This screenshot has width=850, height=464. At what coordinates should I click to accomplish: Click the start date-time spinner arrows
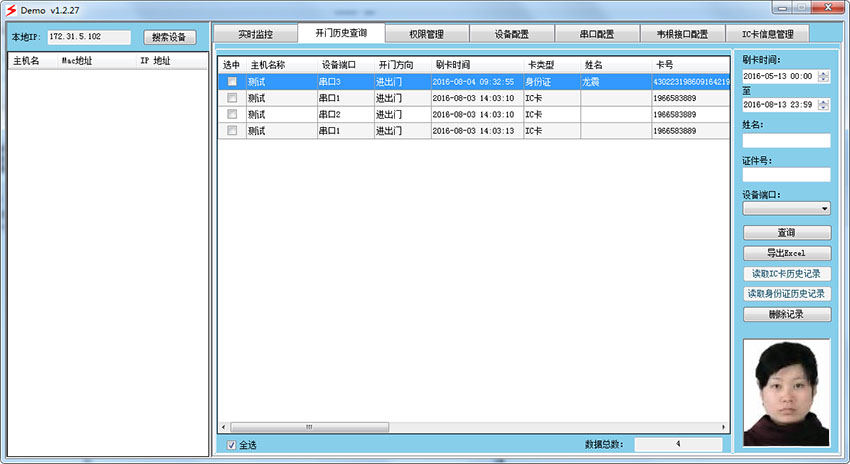pos(824,76)
